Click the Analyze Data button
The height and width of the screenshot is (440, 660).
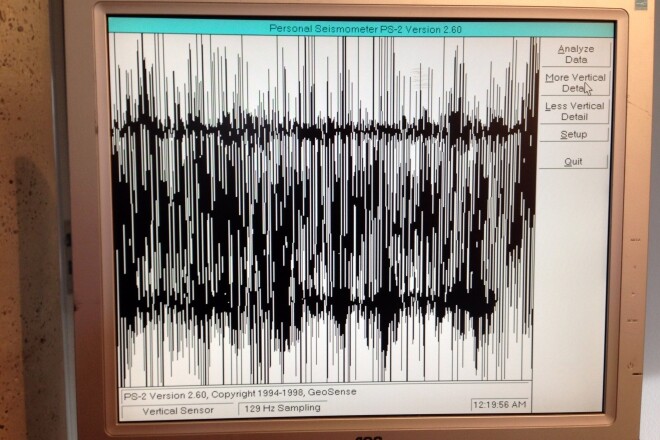[575, 54]
